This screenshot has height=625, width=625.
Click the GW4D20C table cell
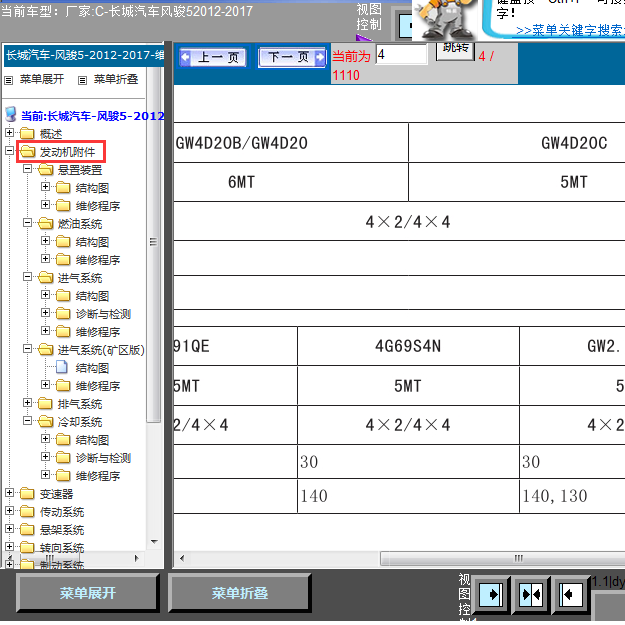point(517,143)
